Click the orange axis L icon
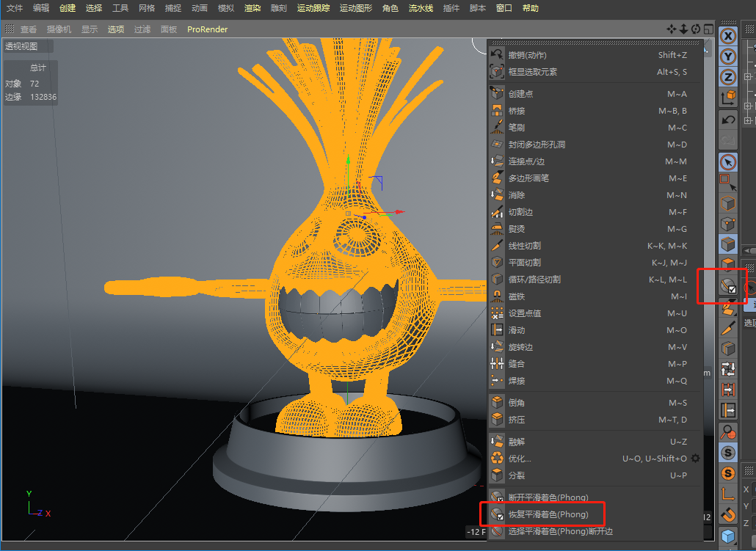This screenshot has width=756, height=551. point(728,494)
